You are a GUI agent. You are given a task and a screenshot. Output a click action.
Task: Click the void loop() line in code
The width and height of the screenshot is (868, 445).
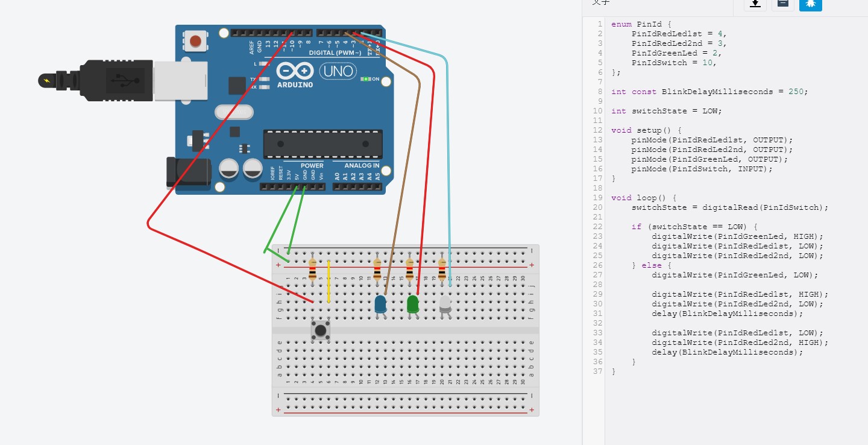(x=643, y=198)
